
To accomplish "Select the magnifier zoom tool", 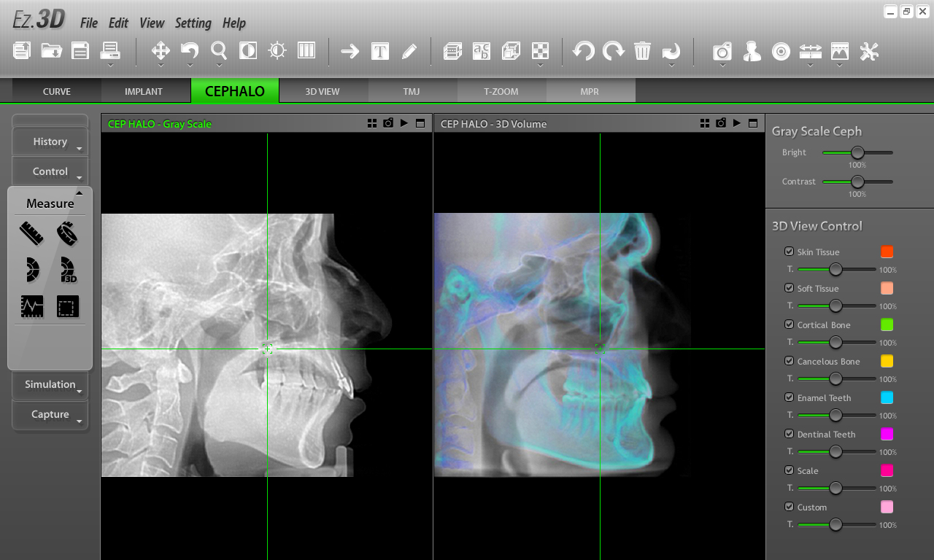I will tap(219, 50).
